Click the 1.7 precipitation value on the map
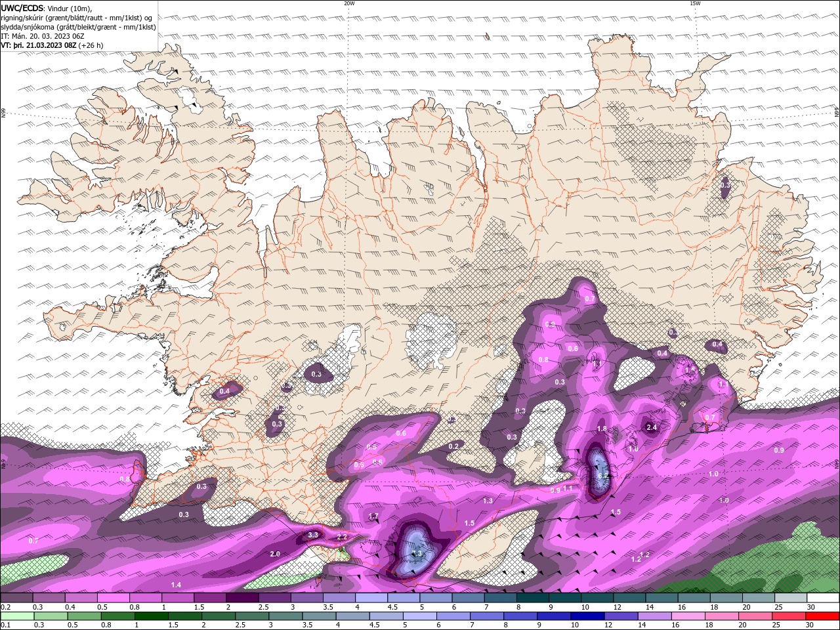840x630 pixels. [373, 516]
